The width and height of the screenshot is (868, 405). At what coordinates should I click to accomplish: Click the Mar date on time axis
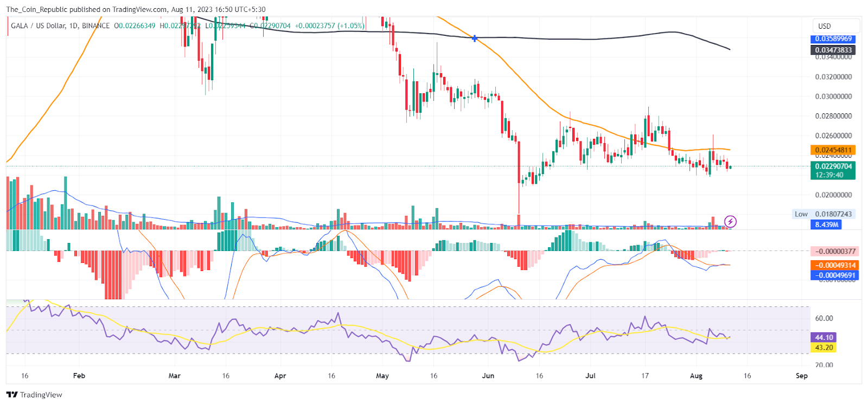point(175,376)
